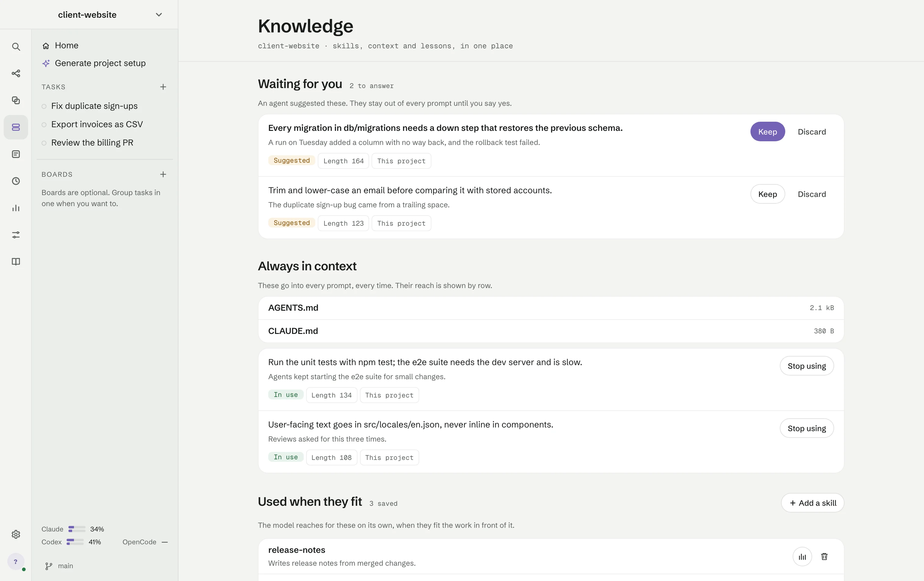Screen dimensions: 924x581
Task: Discard the db/migrations down step suggestion
Action: [x=812, y=132]
